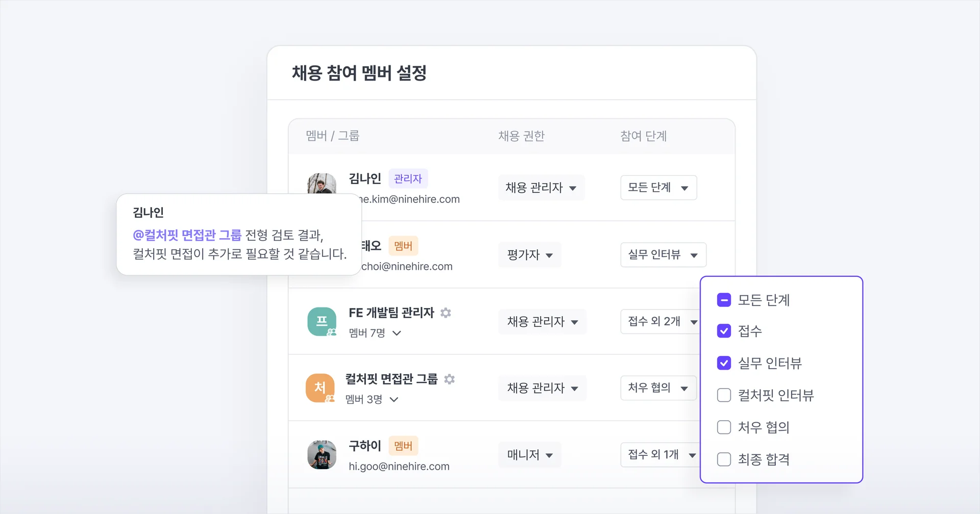Viewport: 980px width, 514px height.
Task: Uncheck the 실무 인터뷰 checkbox
Action: coord(724,363)
